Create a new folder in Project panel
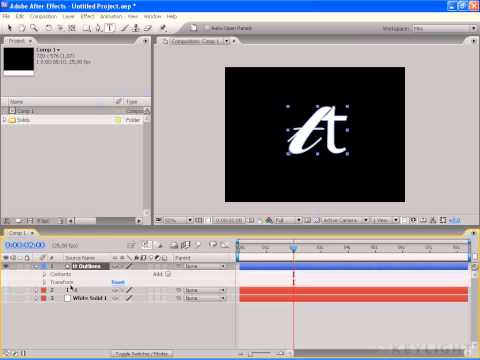Screen dimensions: 480x360 coord(19,221)
